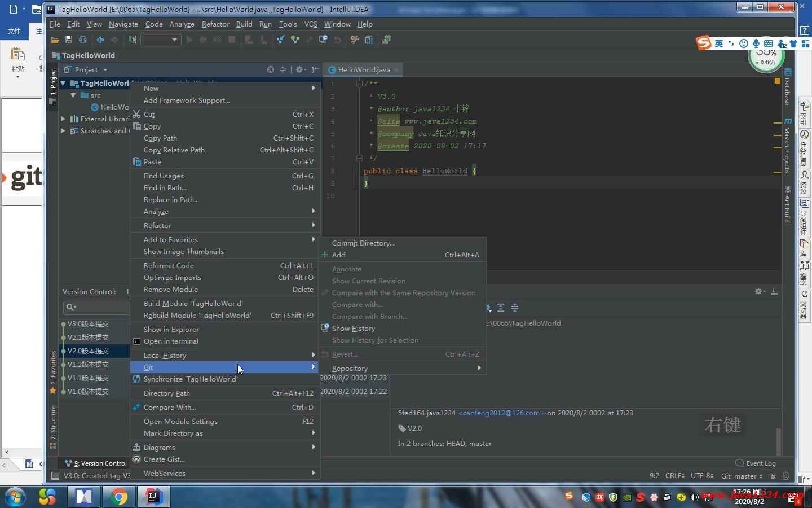Click Scroll from Source icon in Project panel
The image size is (812, 508).
(271, 69)
